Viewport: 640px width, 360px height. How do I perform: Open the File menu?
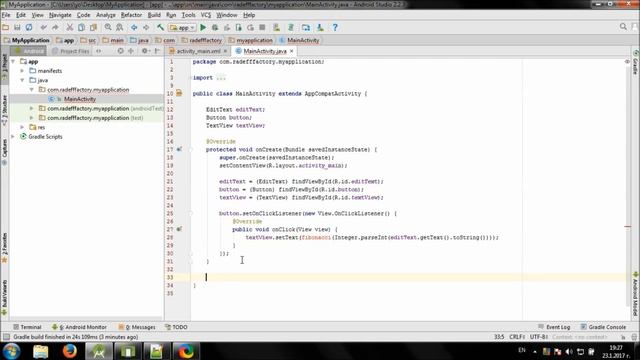point(6,15)
